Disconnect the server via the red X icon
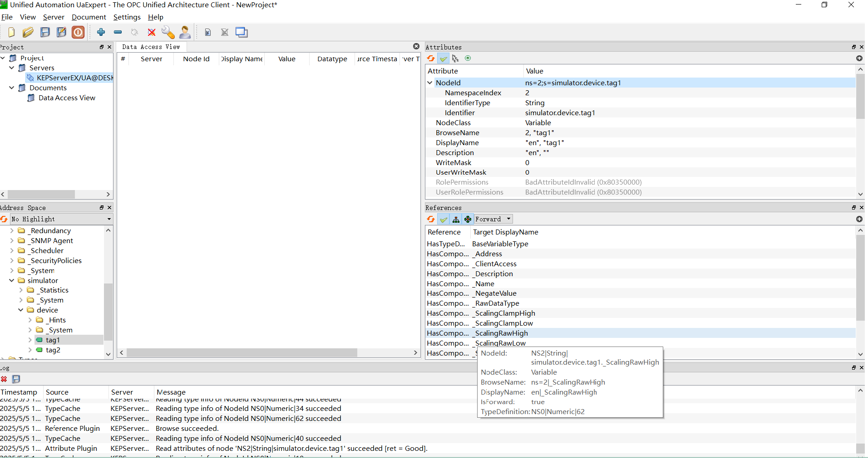Screen dimensions: 868x459 pos(152,32)
